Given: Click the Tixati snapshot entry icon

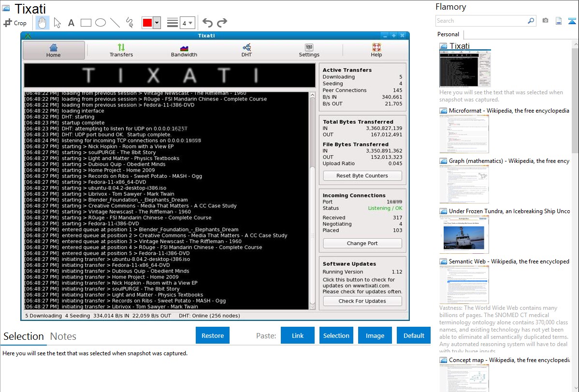Looking at the screenshot, I should click(443, 46).
